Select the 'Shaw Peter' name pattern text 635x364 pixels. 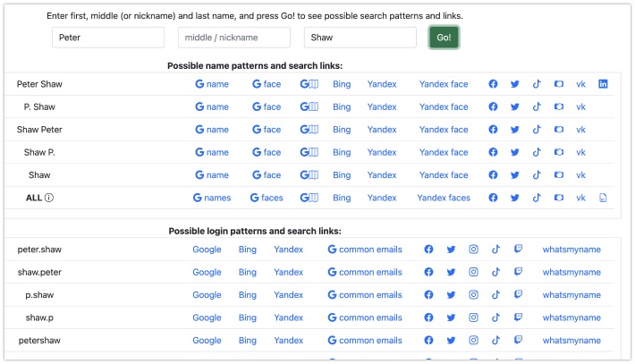pos(39,130)
